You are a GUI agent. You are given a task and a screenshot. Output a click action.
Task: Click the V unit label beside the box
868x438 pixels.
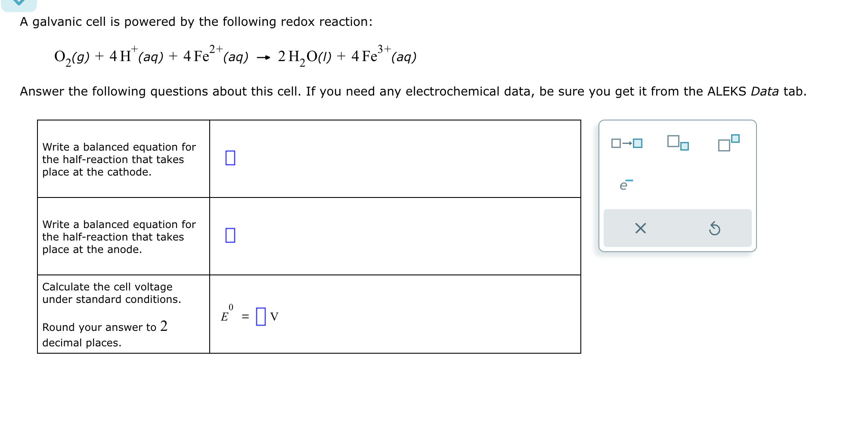coord(275,317)
